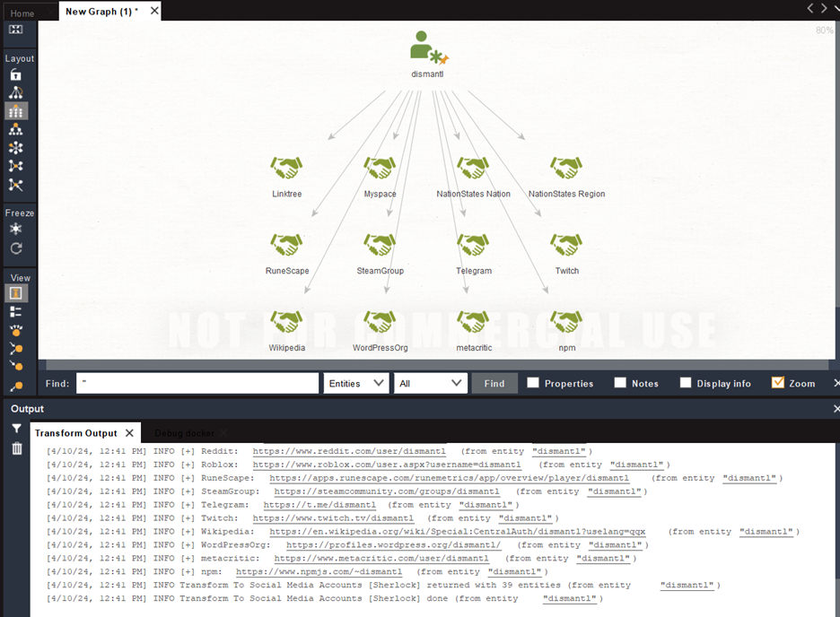840x617 pixels.
Task: Open the Entities dropdown
Action: click(x=355, y=383)
